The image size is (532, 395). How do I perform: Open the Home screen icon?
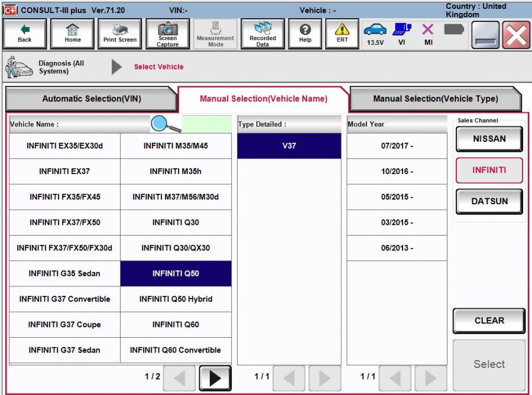(72, 33)
